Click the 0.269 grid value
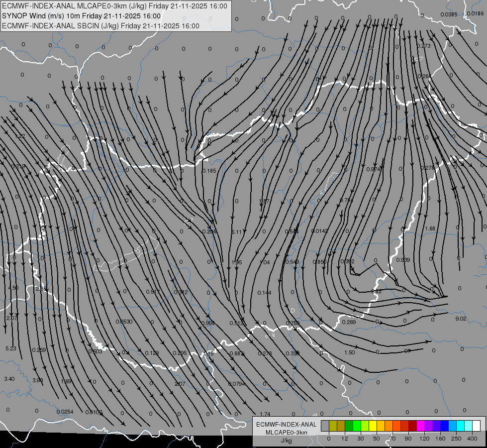This screenshot has height=448, width=487. click(x=349, y=322)
